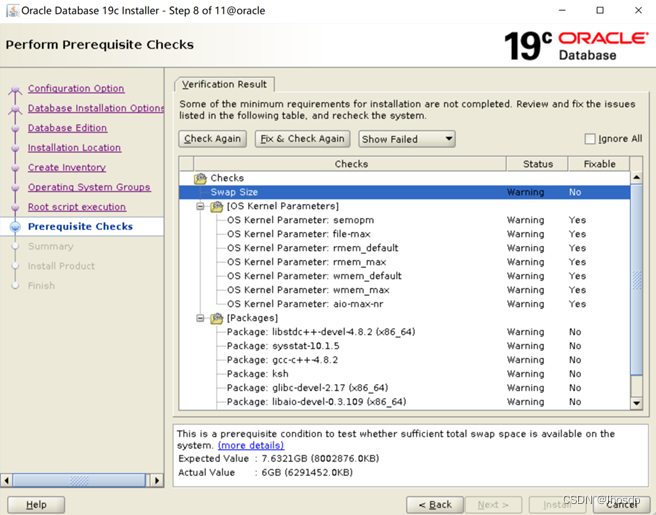
Task: Go to the Installation Location step
Action: coord(74,148)
